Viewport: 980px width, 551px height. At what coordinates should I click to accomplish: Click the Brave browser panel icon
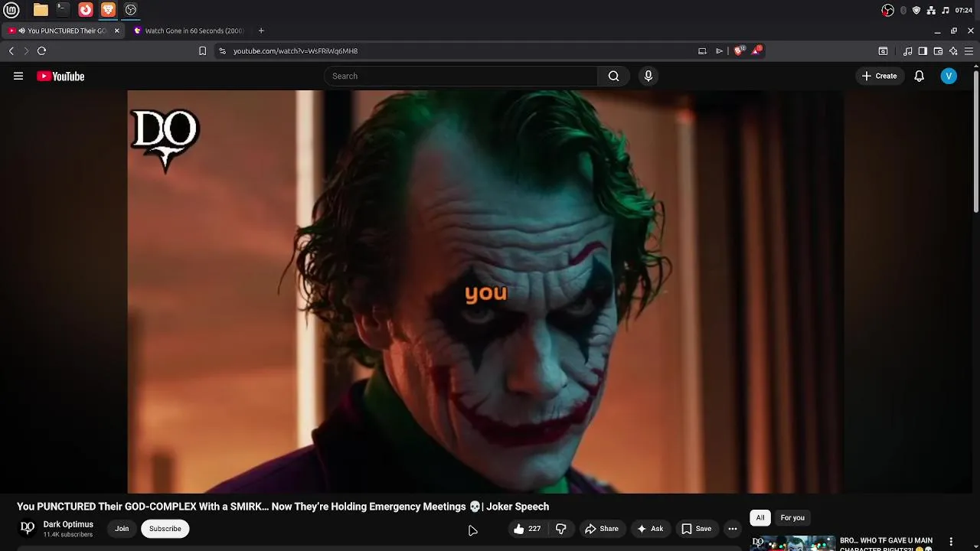pos(108,10)
